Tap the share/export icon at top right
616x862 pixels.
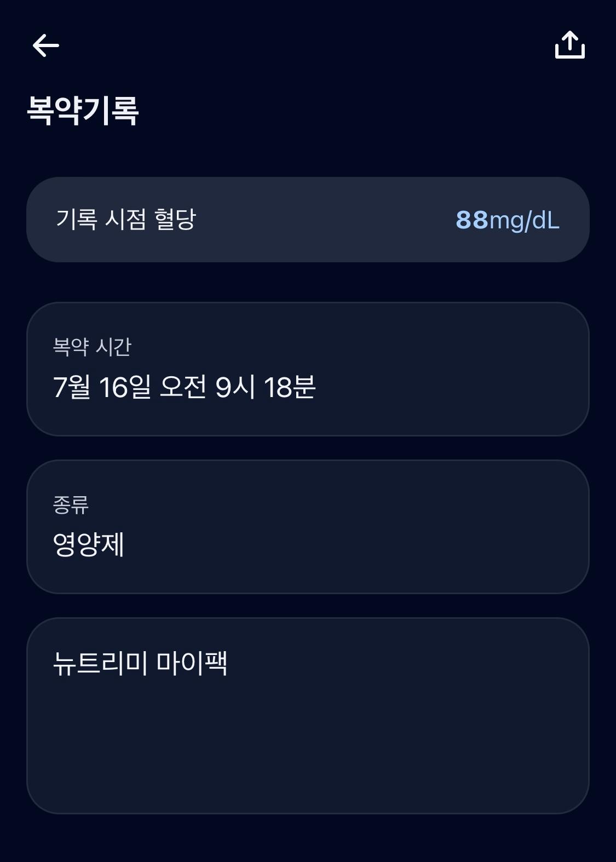point(570,44)
